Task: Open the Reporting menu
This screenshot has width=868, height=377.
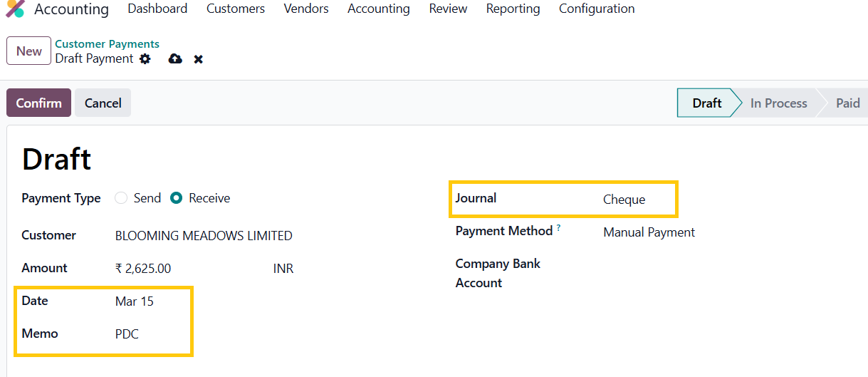Action: click(x=513, y=9)
